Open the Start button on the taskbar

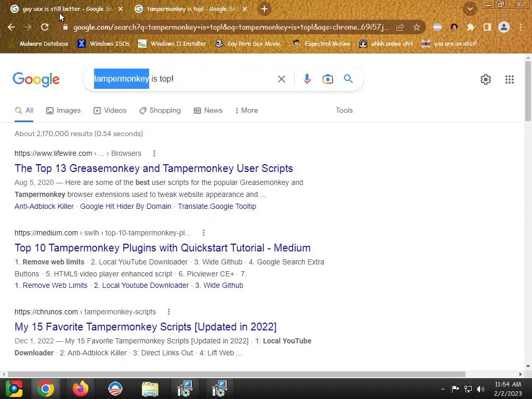pos(14,389)
